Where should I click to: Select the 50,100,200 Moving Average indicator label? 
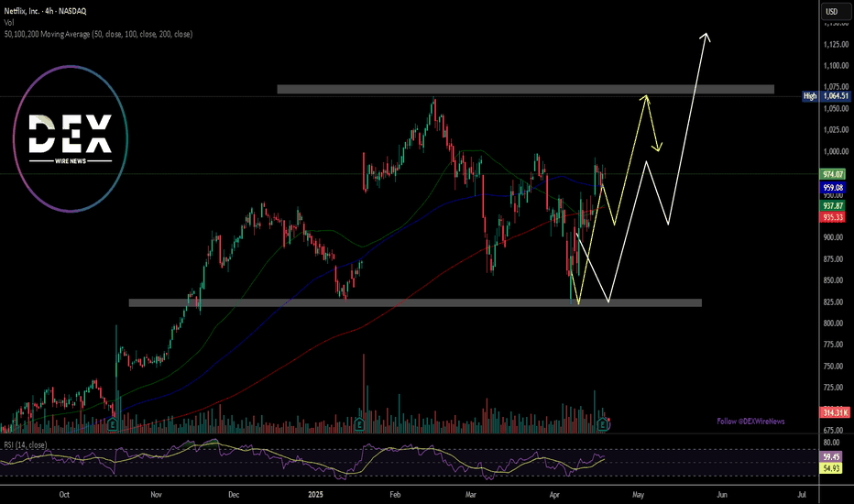pos(98,34)
